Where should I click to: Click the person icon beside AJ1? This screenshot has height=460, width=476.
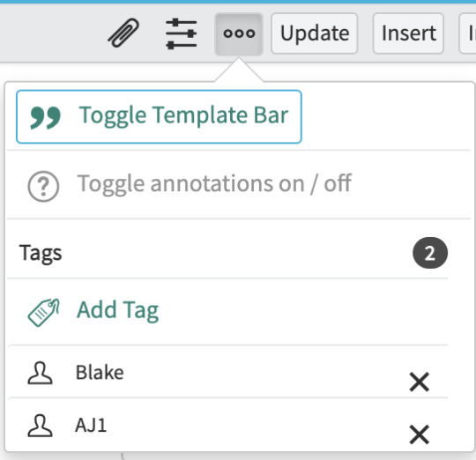coord(40,426)
